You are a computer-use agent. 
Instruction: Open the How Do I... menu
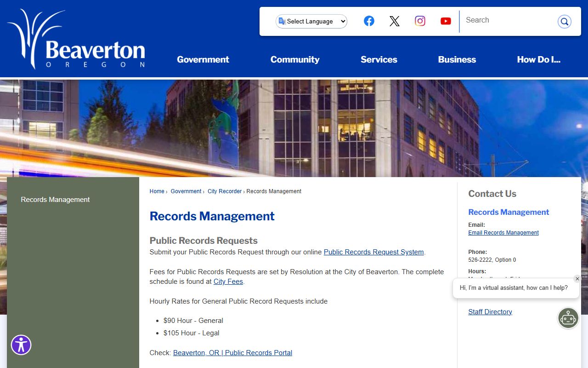539,59
